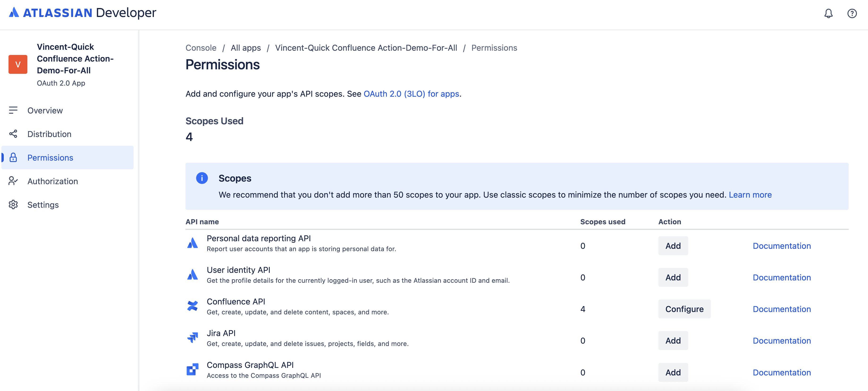868x391 pixels.
Task: Click the orange V app avatar
Action: coord(17,64)
